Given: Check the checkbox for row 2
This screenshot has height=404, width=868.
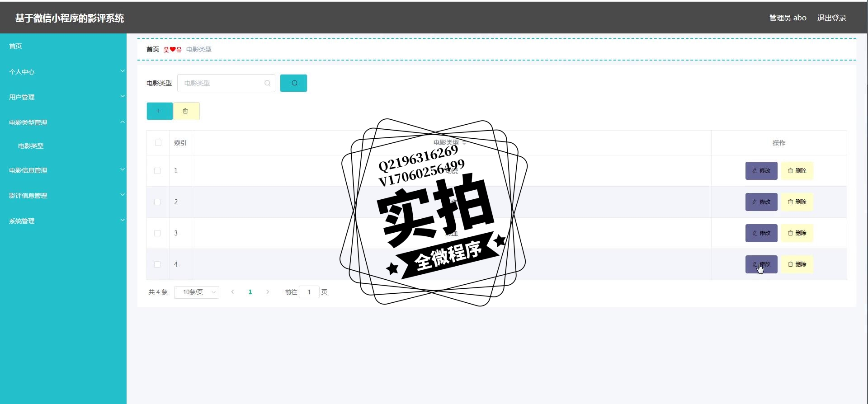Looking at the screenshot, I should [x=157, y=202].
